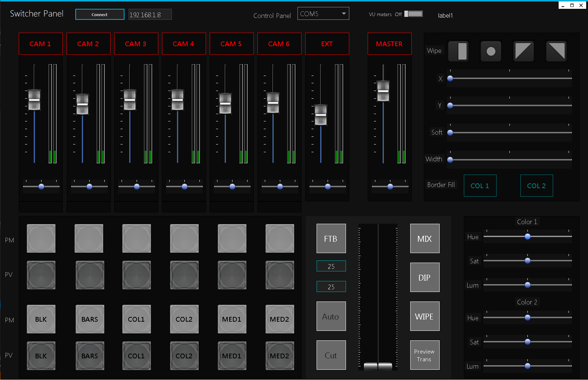Viewport: 588px width, 380px height.
Task: Click the CAM 3 pan slider handle
Action: (137, 187)
